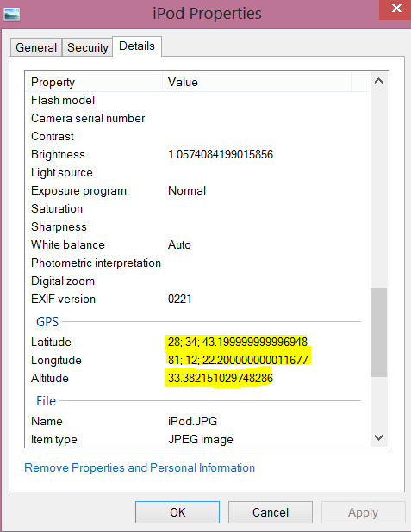Click the scrollbar down arrow
This screenshot has height=532, width=411.
[x=379, y=437]
